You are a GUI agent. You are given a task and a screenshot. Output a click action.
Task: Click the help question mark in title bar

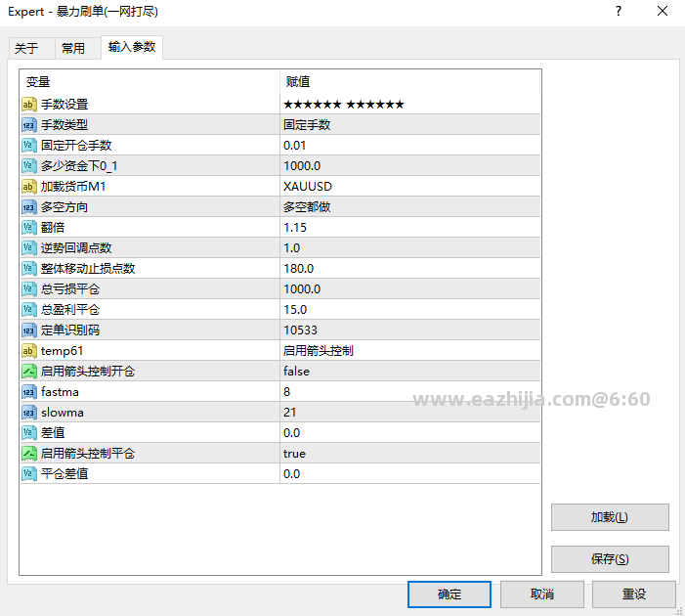coord(619,11)
